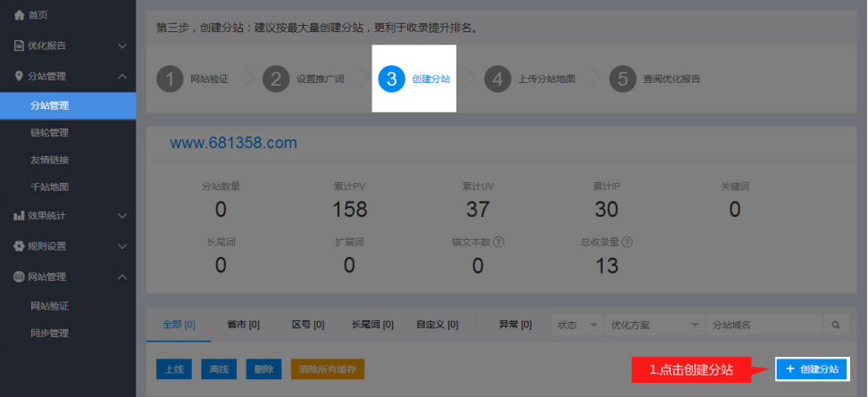Click the 优化报告 document icon

[x=19, y=45]
